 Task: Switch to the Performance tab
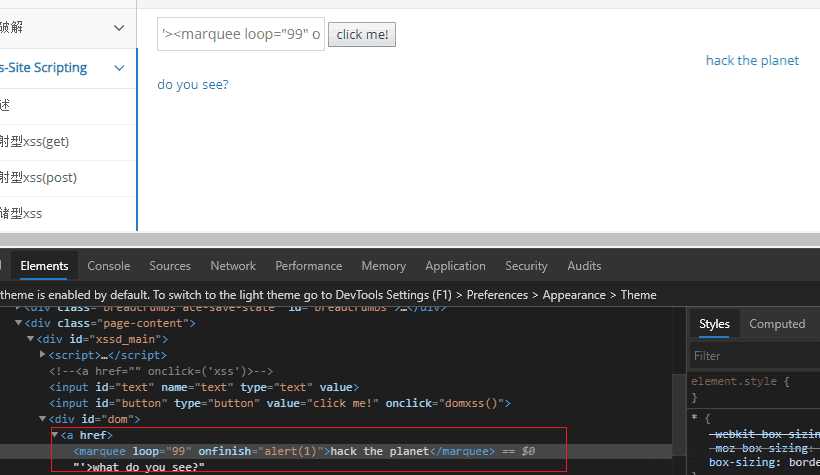(309, 266)
